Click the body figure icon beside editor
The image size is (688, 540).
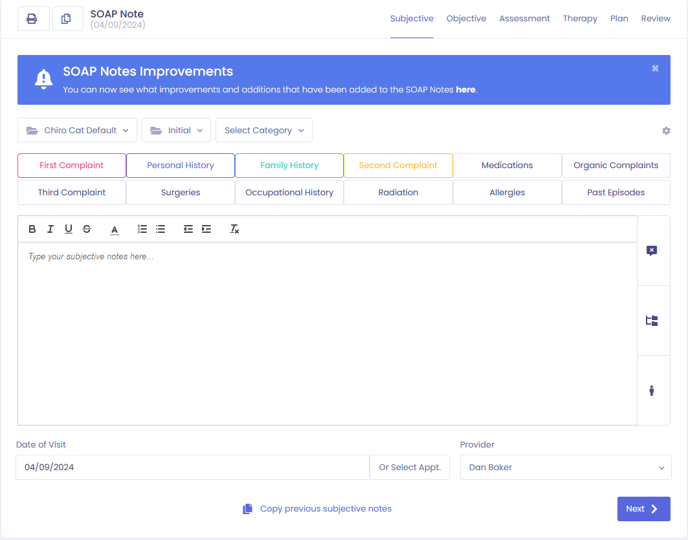click(652, 390)
